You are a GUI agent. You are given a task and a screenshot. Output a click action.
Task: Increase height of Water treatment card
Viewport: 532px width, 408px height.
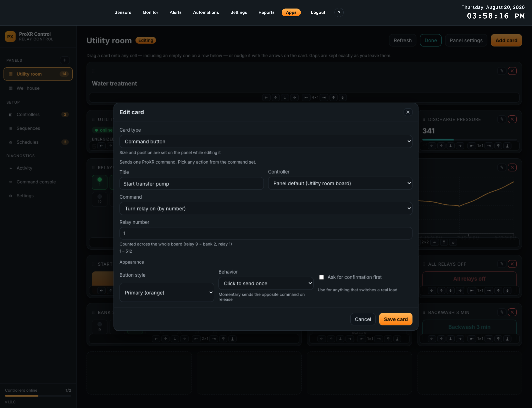pyautogui.click(x=343, y=97)
